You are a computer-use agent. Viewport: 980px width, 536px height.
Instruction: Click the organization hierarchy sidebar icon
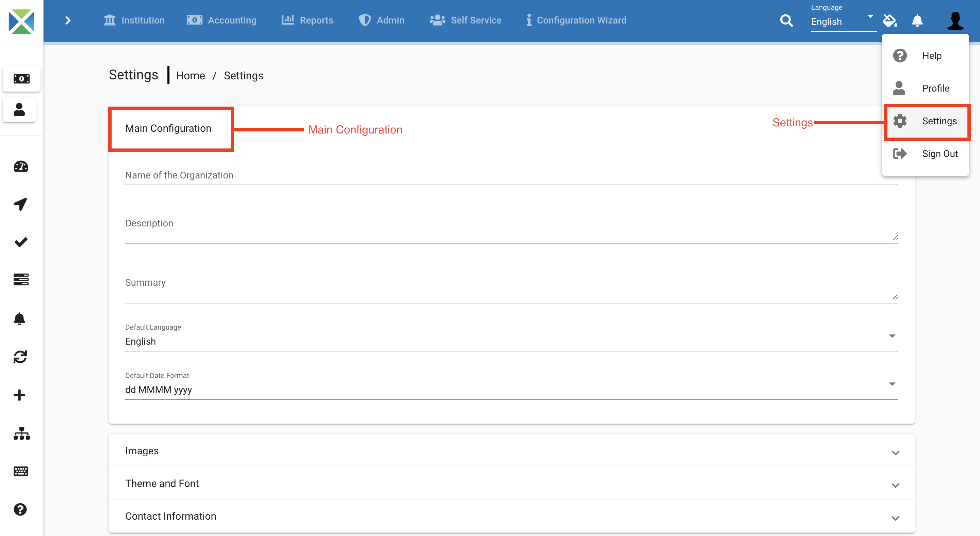pos(21,433)
